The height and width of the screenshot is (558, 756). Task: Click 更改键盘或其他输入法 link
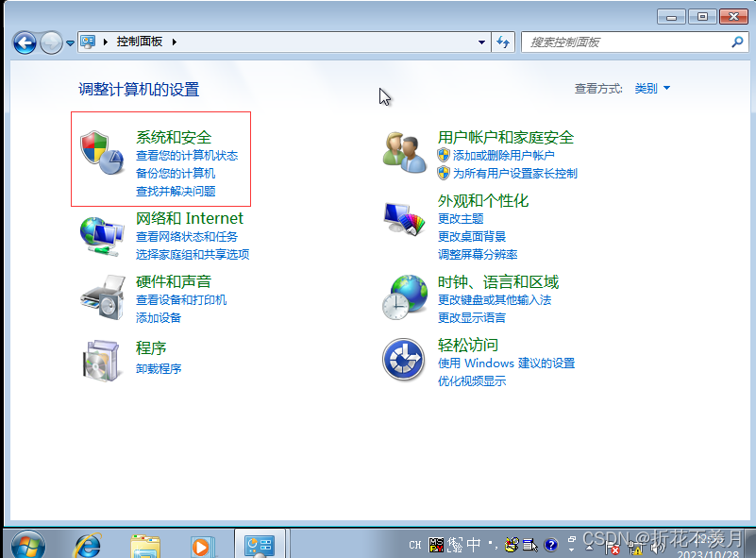click(495, 299)
